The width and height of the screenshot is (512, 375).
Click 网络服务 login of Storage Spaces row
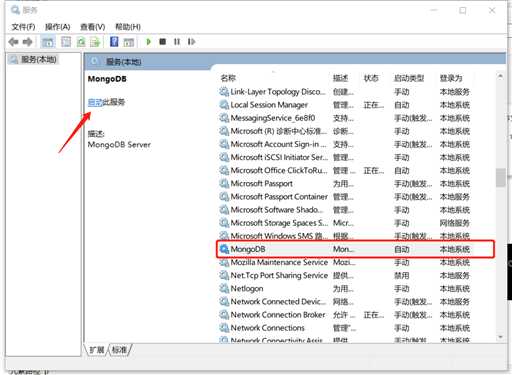(x=455, y=223)
